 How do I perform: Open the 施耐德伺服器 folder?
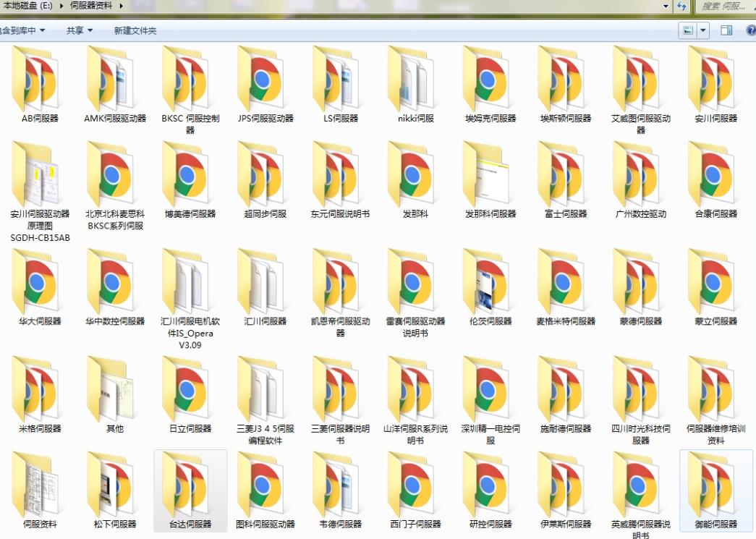tap(566, 389)
